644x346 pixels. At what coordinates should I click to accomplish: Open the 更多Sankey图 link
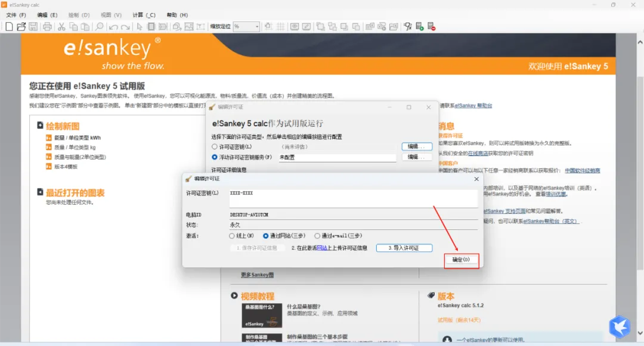[x=257, y=275]
